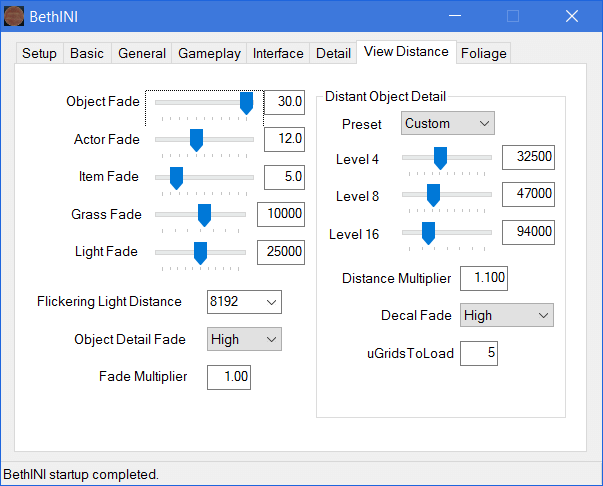
Task: Expand the Distant Object Detail Preset dropdown
Action: click(x=448, y=124)
